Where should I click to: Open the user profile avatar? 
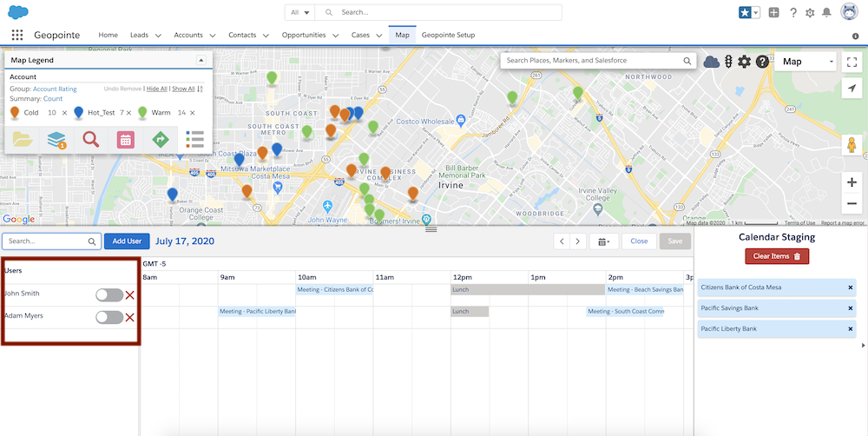coord(849,12)
